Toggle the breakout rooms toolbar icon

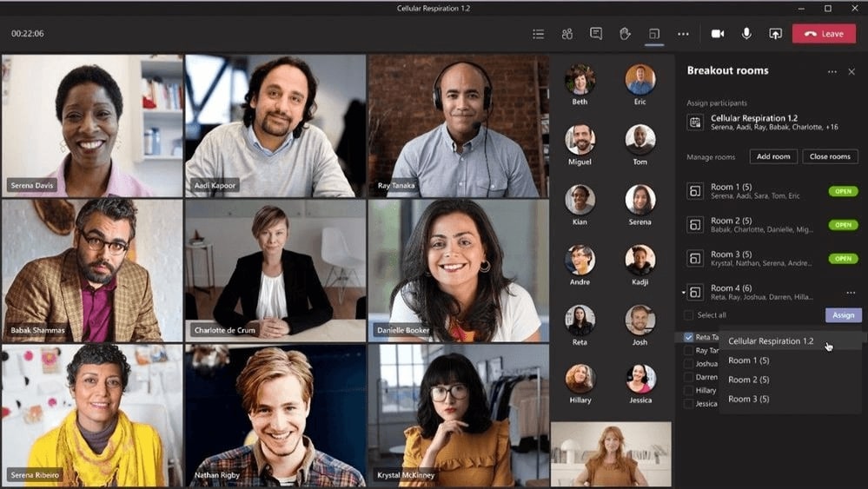(x=653, y=34)
